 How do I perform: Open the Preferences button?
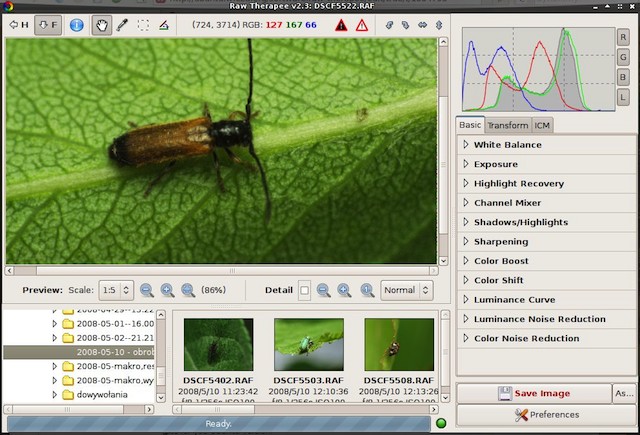tap(547, 415)
